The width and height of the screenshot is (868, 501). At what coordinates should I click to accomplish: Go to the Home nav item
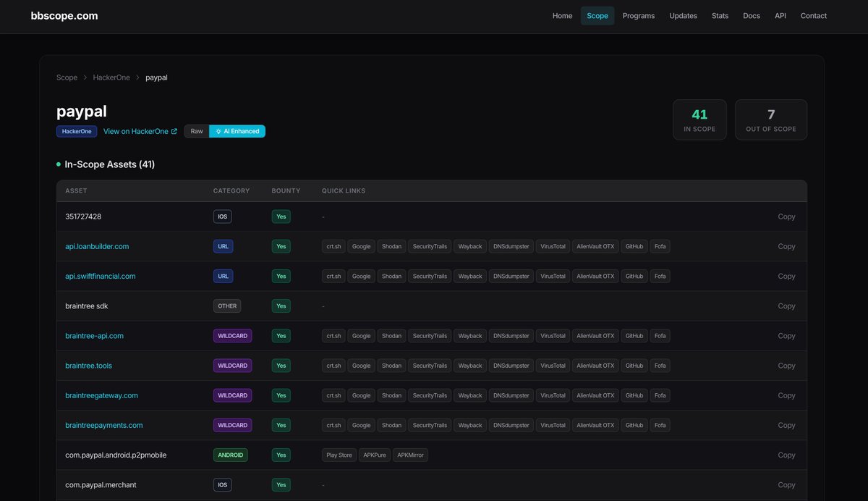562,16
